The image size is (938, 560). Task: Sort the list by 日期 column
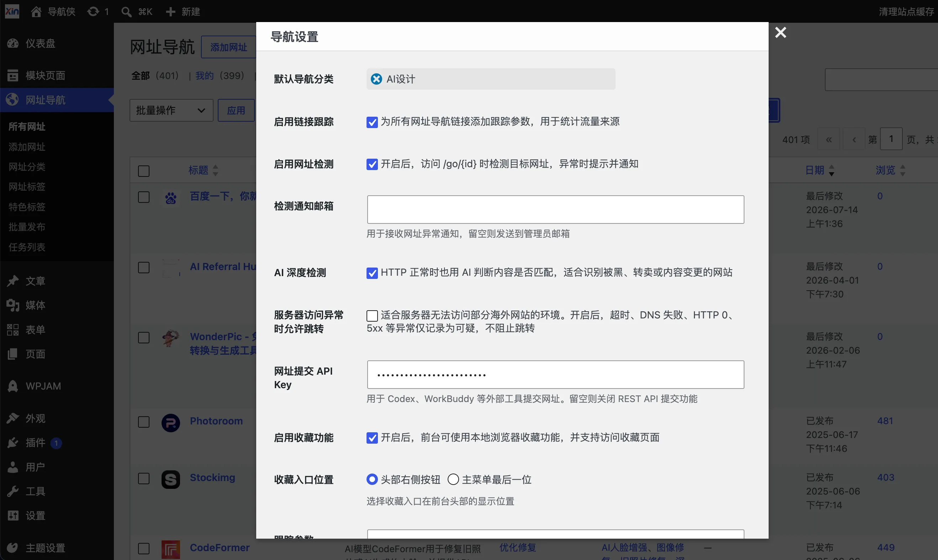point(820,170)
